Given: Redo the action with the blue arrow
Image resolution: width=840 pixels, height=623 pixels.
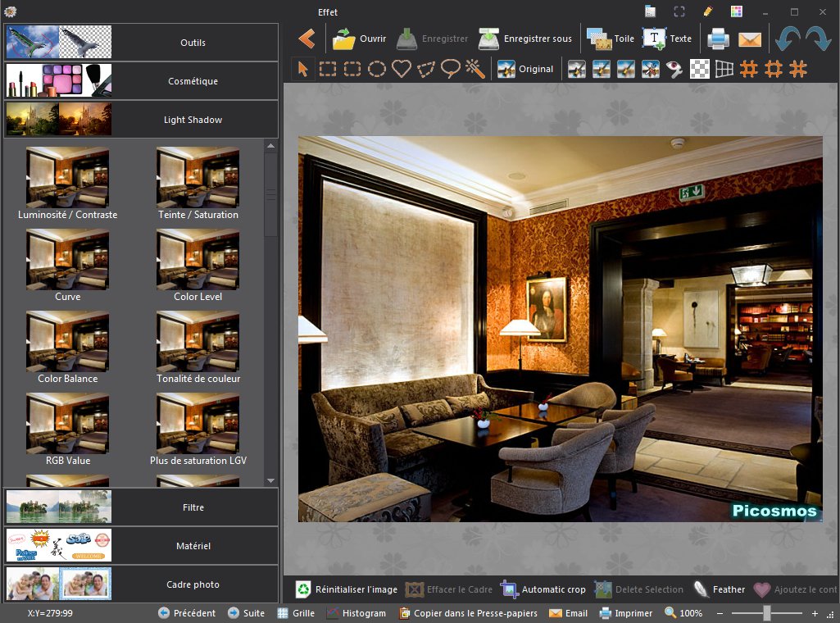Looking at the screenshot, I should click(818, 39).
